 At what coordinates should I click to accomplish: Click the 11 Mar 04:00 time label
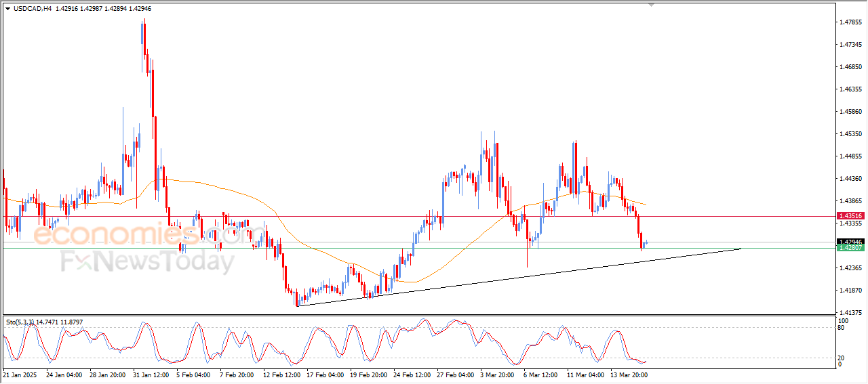pos(585,375)
